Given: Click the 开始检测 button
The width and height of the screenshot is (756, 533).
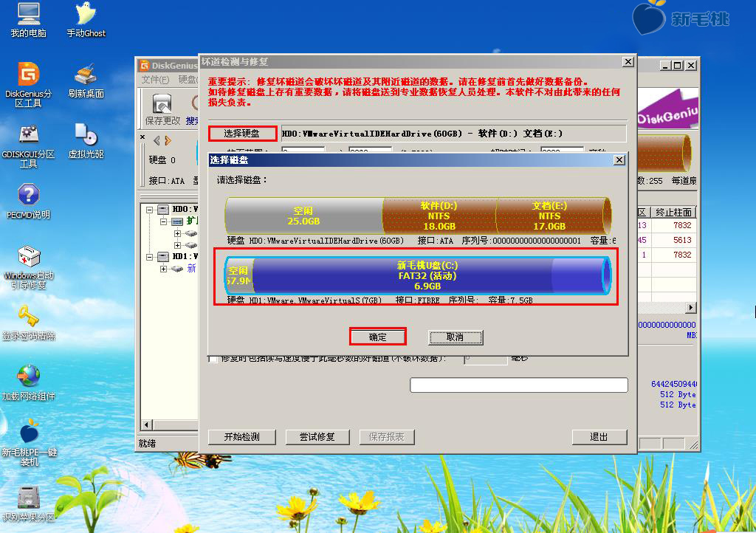Looking at the screenshot, I should click(242, 437).
